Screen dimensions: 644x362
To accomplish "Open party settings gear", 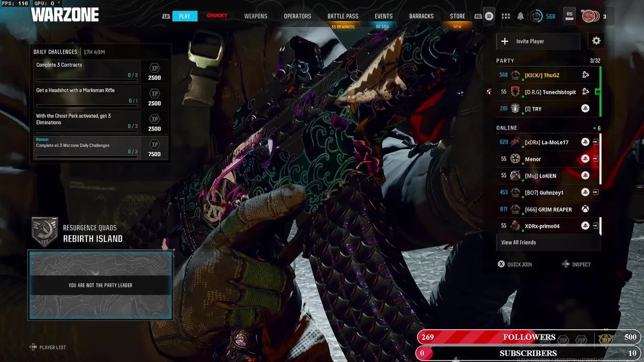I will tap(596, 41).
